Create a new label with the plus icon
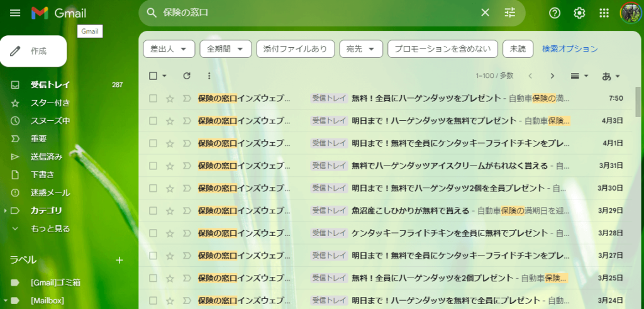644x309 pixels. [x=119, y=260]
